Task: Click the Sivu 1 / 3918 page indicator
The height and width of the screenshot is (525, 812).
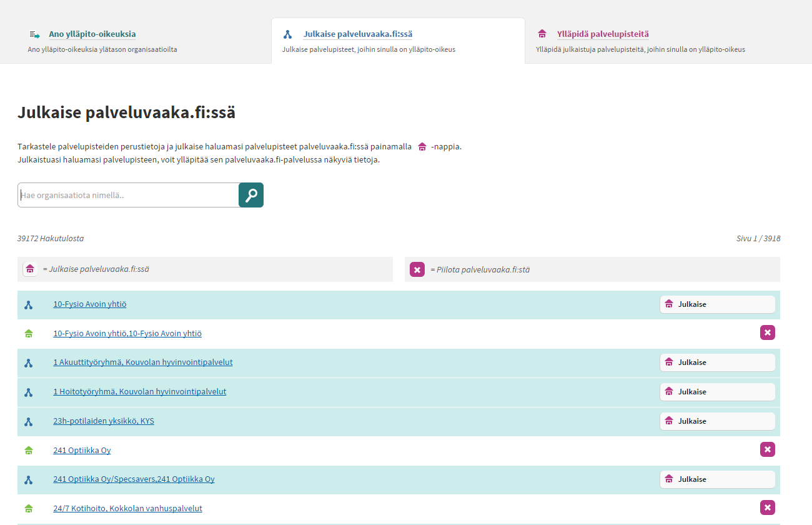Action: point(758,239)
